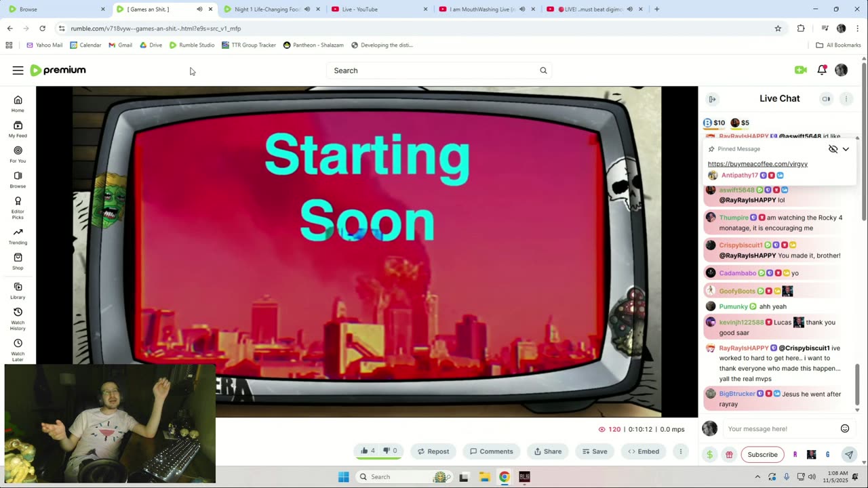Click the page vertical scrollbar

coord(864,142)
